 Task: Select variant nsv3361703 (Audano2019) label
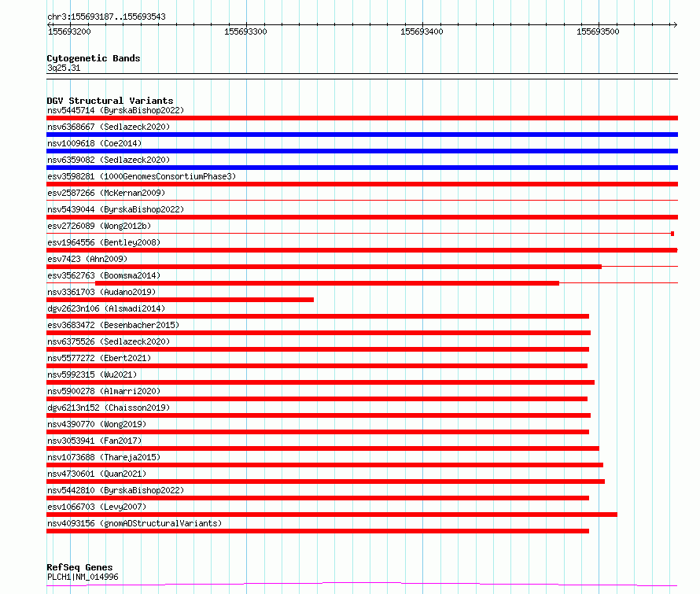101,292
